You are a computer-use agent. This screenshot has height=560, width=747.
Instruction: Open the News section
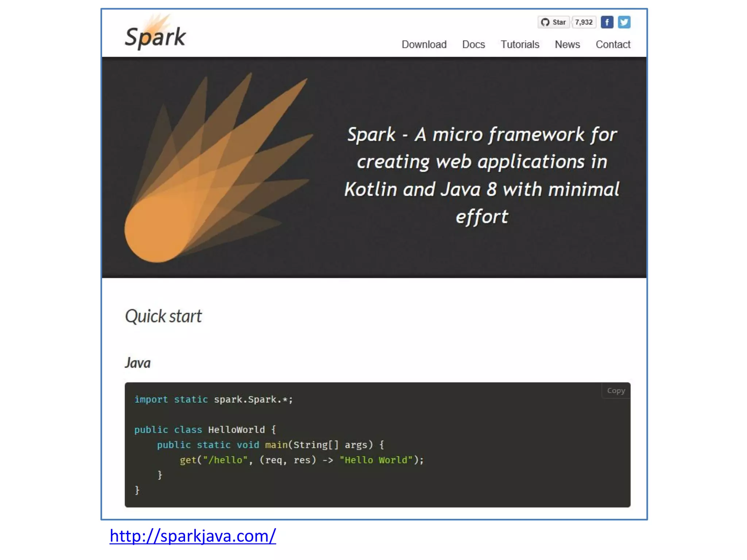coord(567,44)
